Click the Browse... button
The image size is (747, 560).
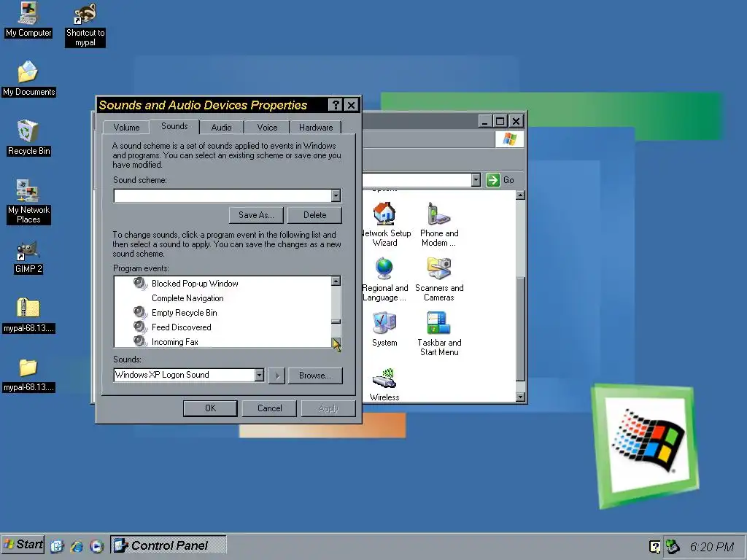[315, 376]
